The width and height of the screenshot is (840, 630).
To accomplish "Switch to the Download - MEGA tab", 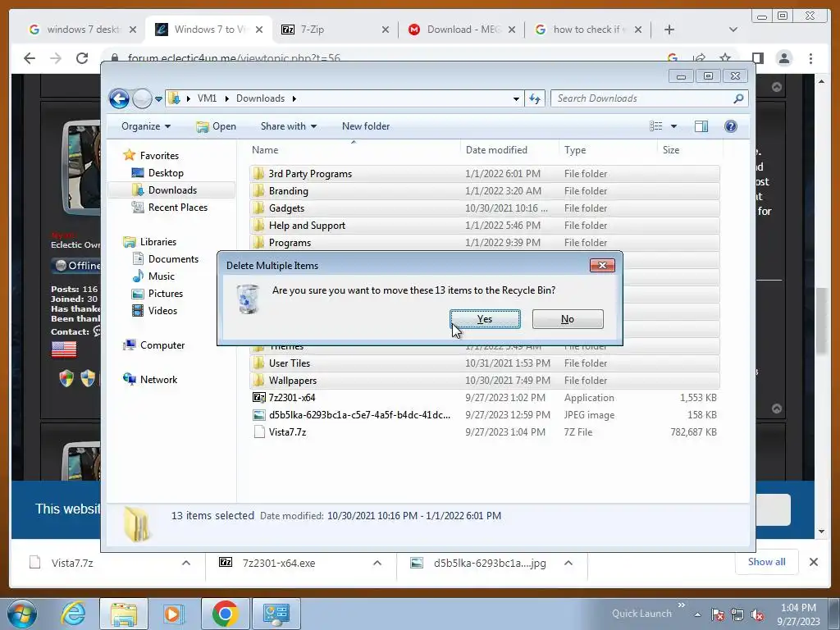I will point(461,30).
